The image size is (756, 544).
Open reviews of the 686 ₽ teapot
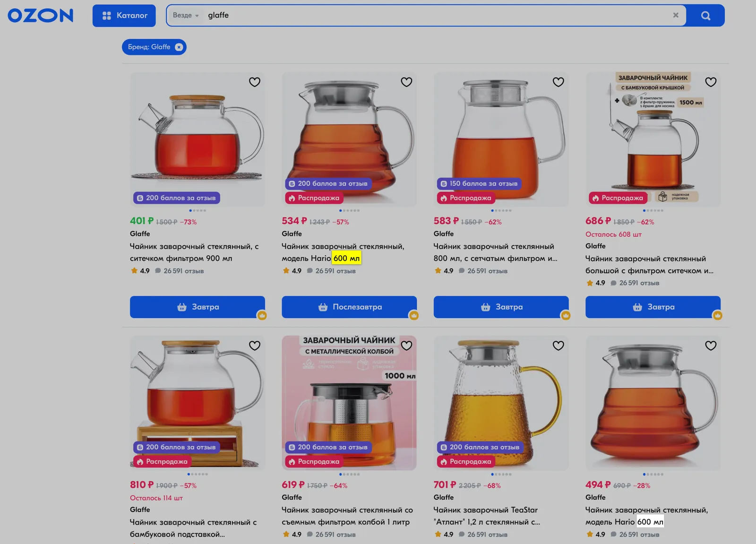click(x=635, y=283)
